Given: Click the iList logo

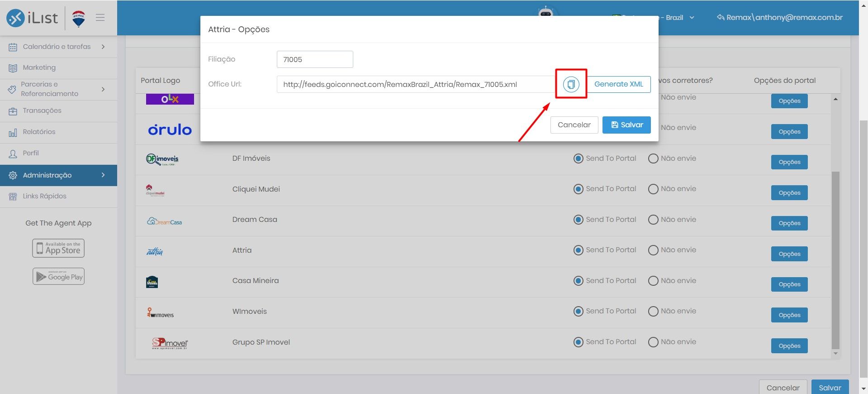Looking at the screenshot, I should point(32,18).
